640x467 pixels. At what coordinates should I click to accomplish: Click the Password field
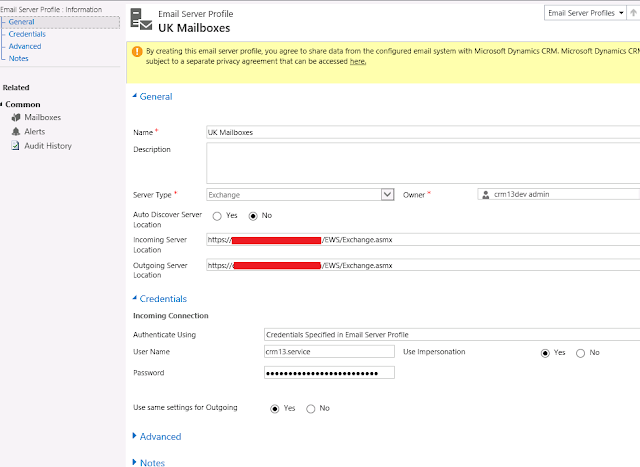click(x=329, y=373)
